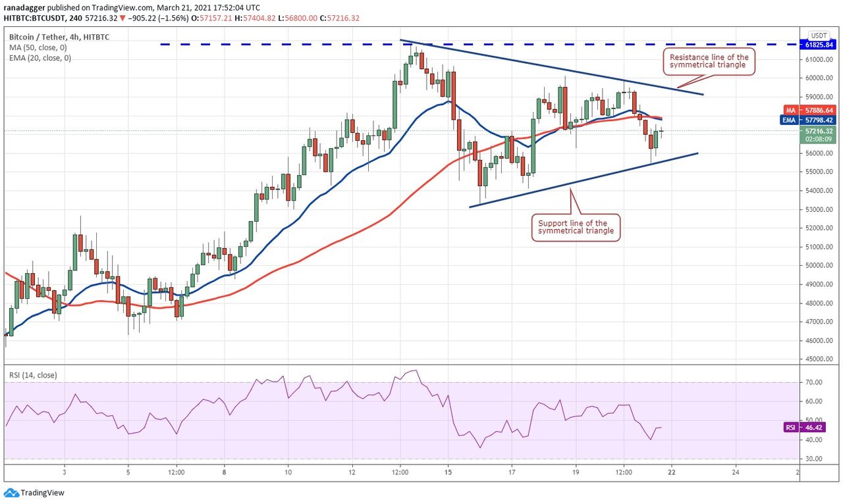
Task: Click the USDT currency label on price axis
Action: click(x=819, y=36)
